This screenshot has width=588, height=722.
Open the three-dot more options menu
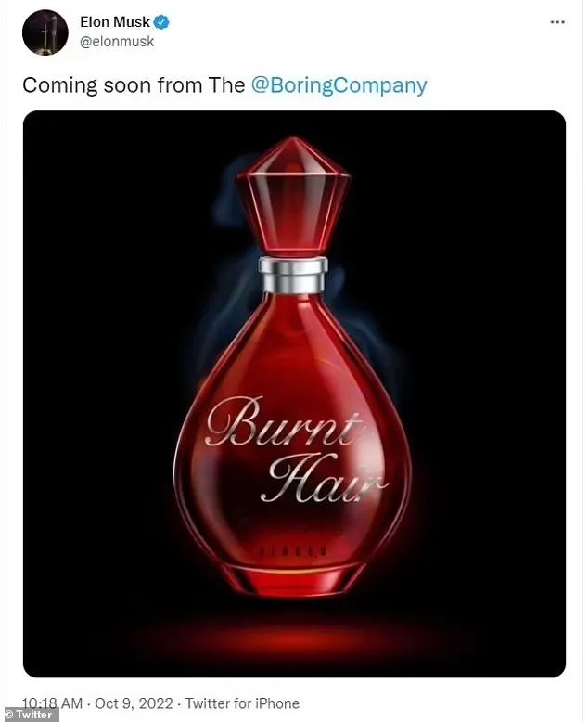tap(557, 22)
